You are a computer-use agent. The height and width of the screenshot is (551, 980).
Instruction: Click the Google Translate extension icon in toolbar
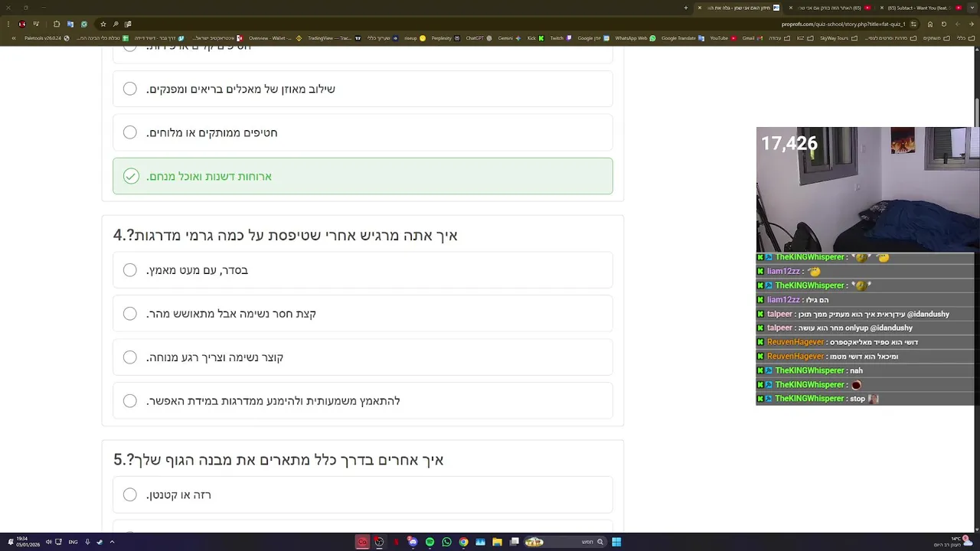[70, 24]
